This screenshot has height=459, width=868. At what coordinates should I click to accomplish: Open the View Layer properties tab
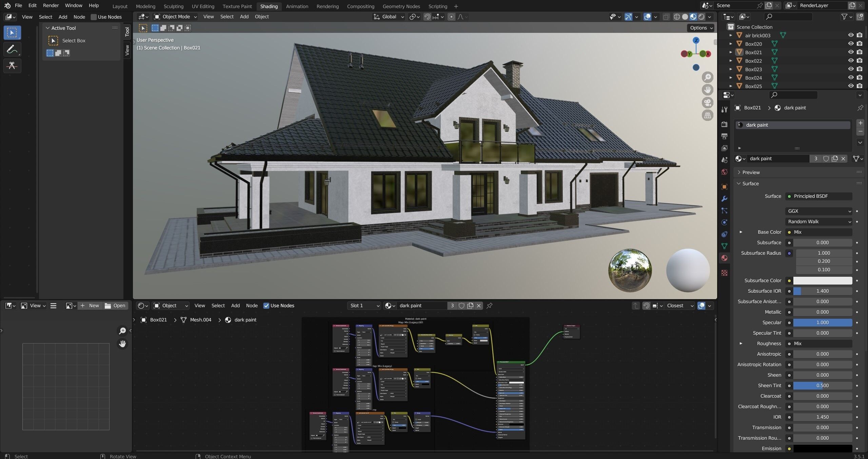pos(725,148)
